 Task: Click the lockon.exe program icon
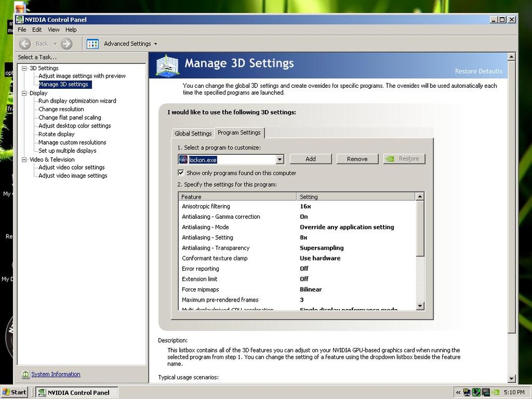183,160
